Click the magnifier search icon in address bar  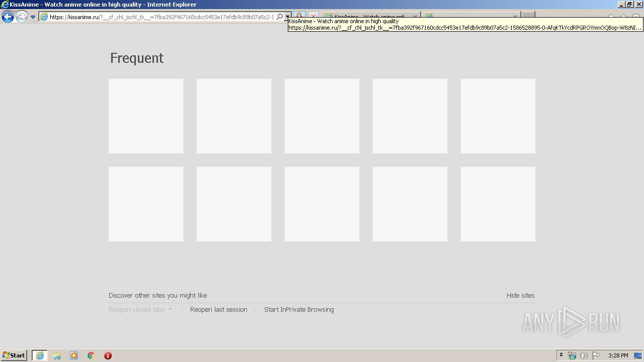point(280,17)
